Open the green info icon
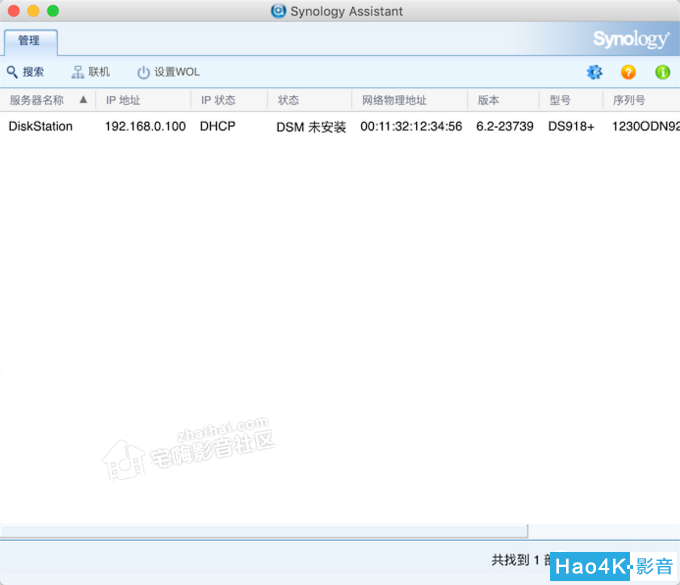 click(x=663, y=72)
